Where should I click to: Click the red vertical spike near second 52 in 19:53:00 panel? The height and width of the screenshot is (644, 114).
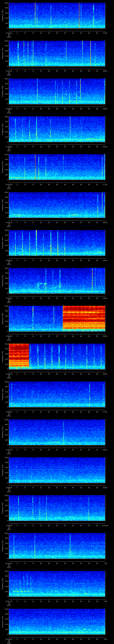[92, 279]
